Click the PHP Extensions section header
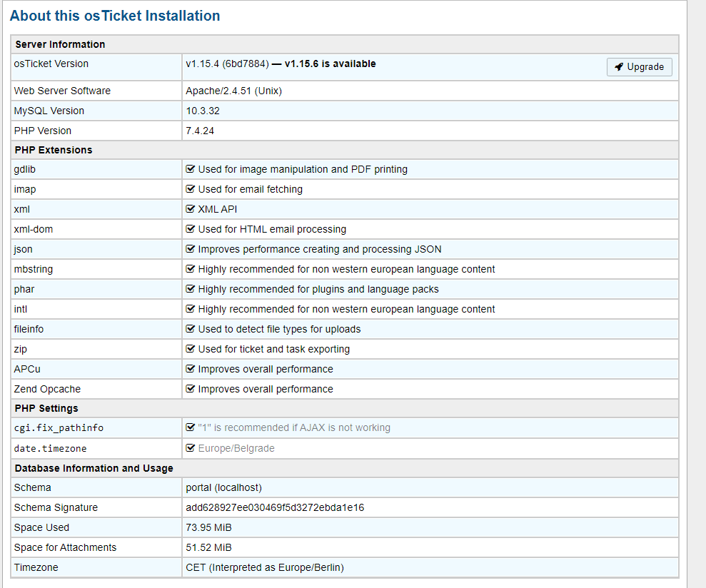Viewport: 706px width, 588px height. coord(54,150)
